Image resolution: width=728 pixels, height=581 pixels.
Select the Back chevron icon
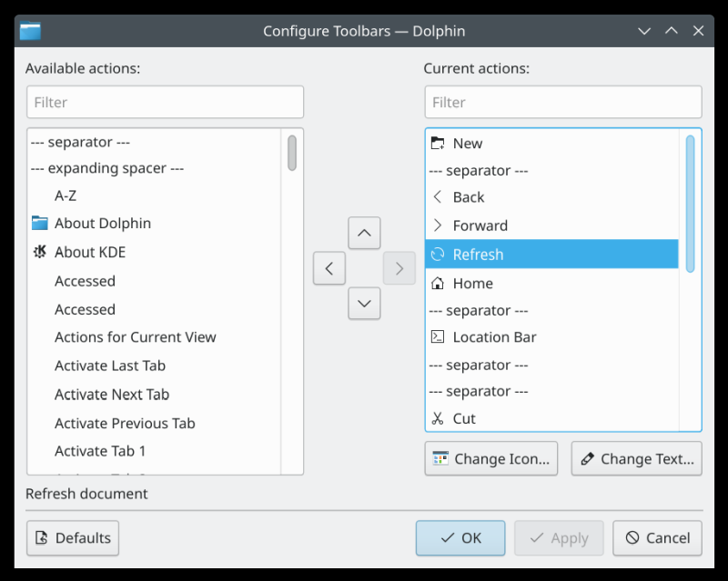pyautogui.click(x=439, y=197)
